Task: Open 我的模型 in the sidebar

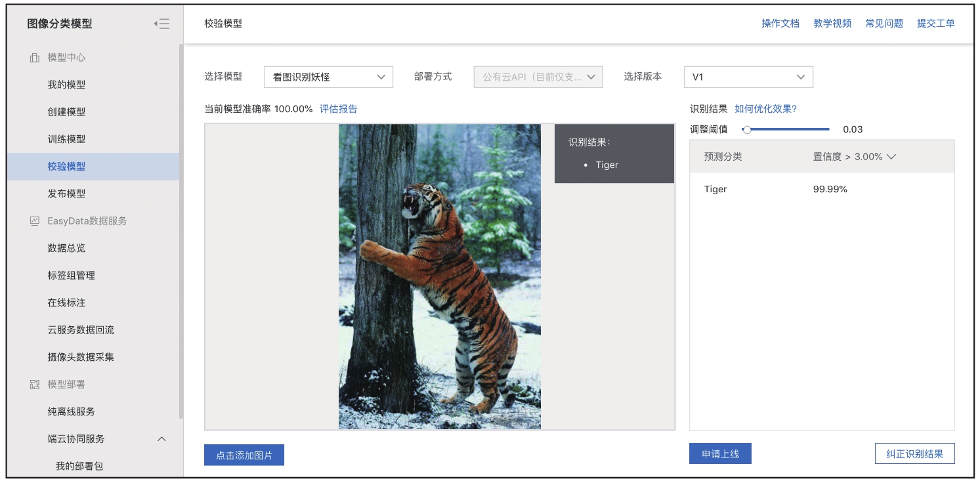Action: pyautogui.click(x=66, y=85)
